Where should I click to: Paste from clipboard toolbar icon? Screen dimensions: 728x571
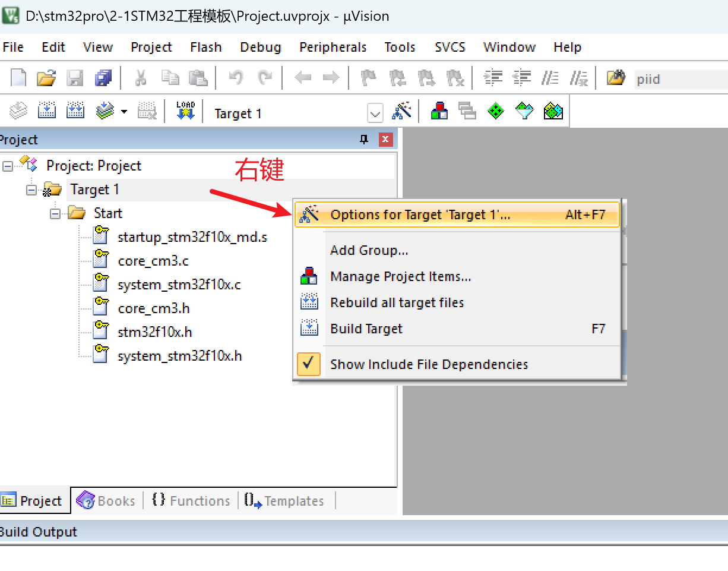pyautogui.click(x=198, y=78)
